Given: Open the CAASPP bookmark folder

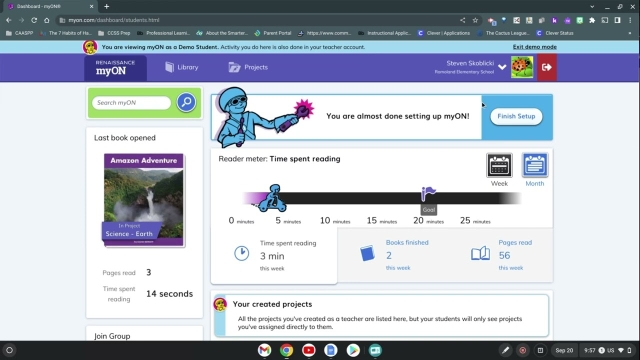Looking at the screenshot, I should point(20,33).
